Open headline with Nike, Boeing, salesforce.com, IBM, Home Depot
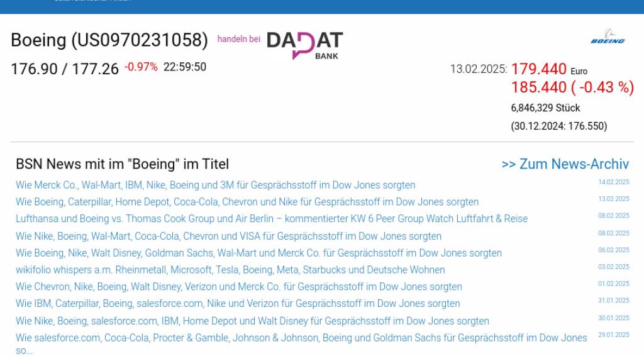 click(x=252, y=321)
